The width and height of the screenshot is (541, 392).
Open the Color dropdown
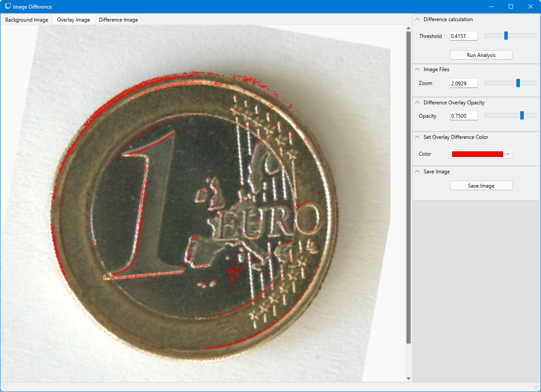click(508, 154)
